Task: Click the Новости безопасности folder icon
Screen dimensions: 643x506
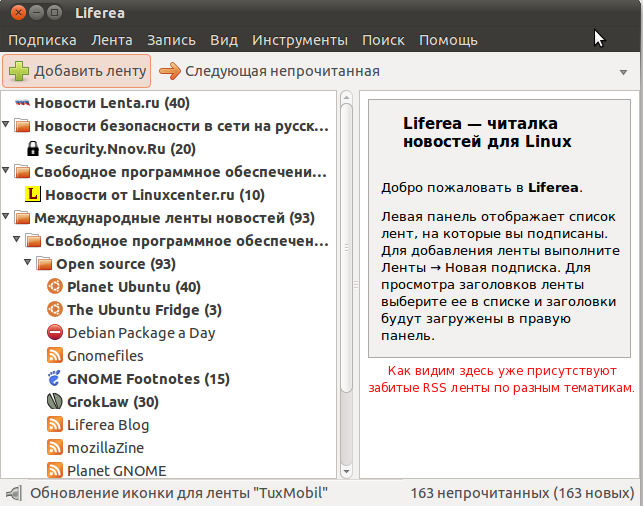Action: click(x=22, y=126)
